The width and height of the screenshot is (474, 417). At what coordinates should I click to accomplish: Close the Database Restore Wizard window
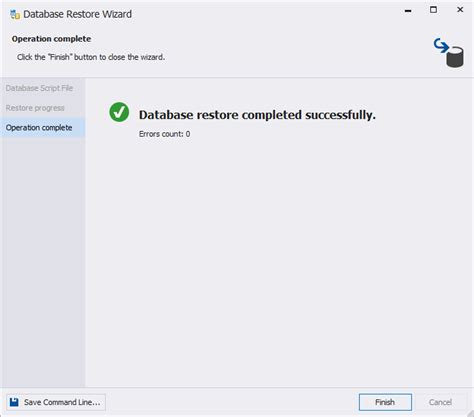click(460, 10)
